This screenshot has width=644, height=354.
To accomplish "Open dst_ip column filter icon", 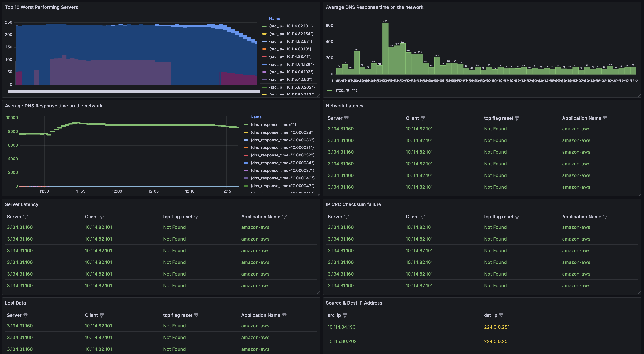I will coord(501,316).
